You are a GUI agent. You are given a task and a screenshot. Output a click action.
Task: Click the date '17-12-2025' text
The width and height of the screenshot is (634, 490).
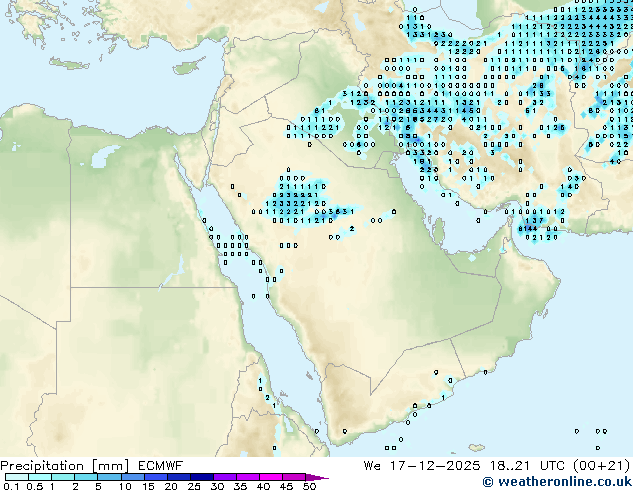click(435, 466)
